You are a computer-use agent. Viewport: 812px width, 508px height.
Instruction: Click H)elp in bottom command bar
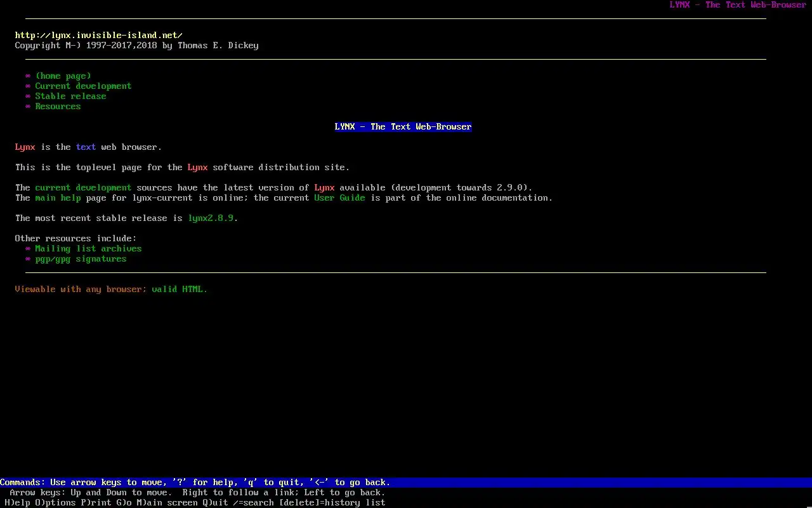coord(17,503)
